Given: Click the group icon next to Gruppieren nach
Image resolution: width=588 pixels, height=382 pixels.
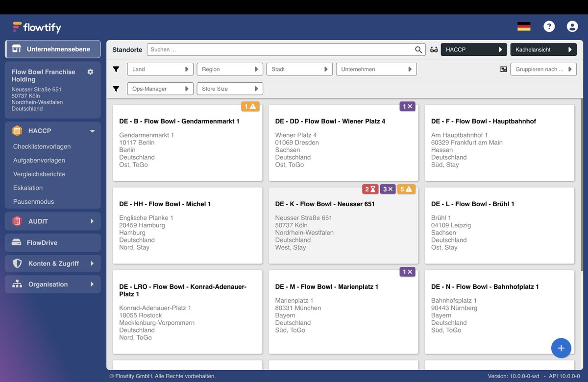Looking at the screenshot, I should pos(503,69).
